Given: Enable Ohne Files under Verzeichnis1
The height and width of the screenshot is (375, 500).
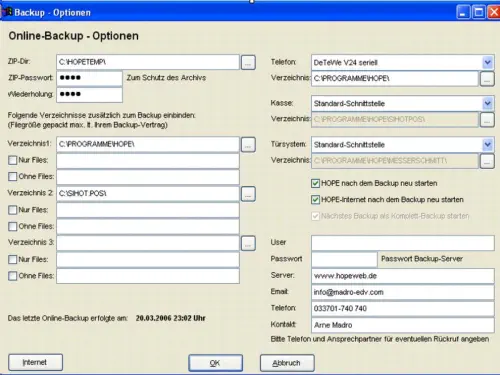Looking at the screenshot, I should tap(13, 176).
